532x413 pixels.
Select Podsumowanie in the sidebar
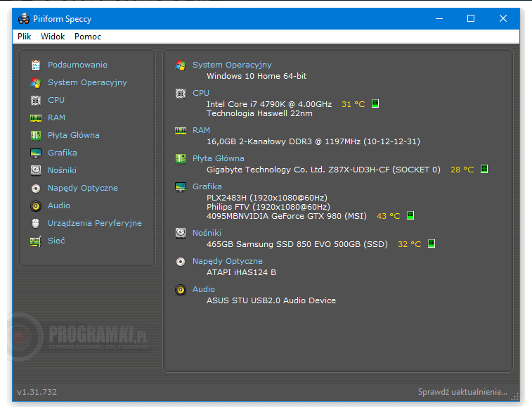(x=77, y=65)
